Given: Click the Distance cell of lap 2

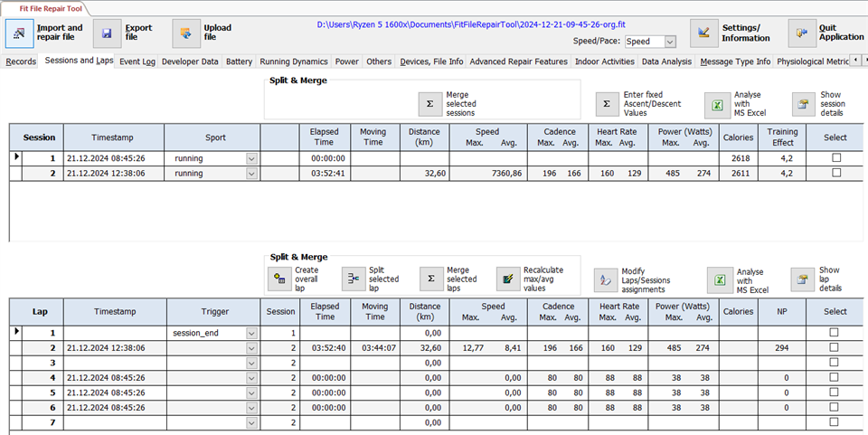Looking at the screenshot, I should click(423, 348).
